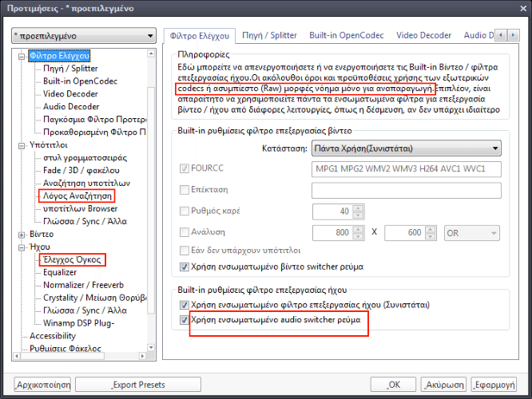Collapse the Ήχου tree node

(22, 247)
